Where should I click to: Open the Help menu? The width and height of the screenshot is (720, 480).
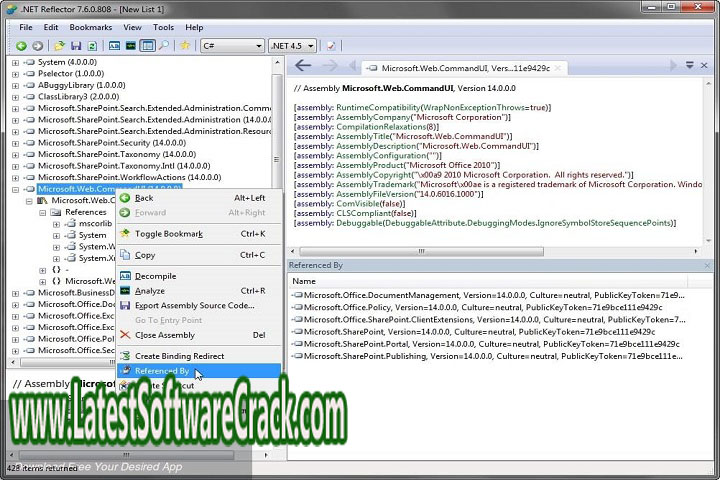coord(194,28)
